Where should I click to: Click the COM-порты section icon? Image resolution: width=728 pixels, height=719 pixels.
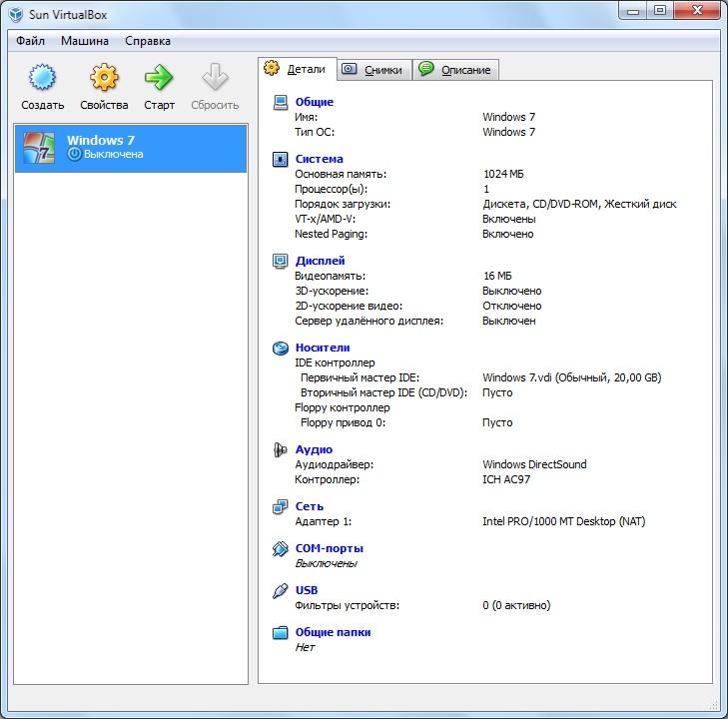pyautogui.click(x=280, y=548)
